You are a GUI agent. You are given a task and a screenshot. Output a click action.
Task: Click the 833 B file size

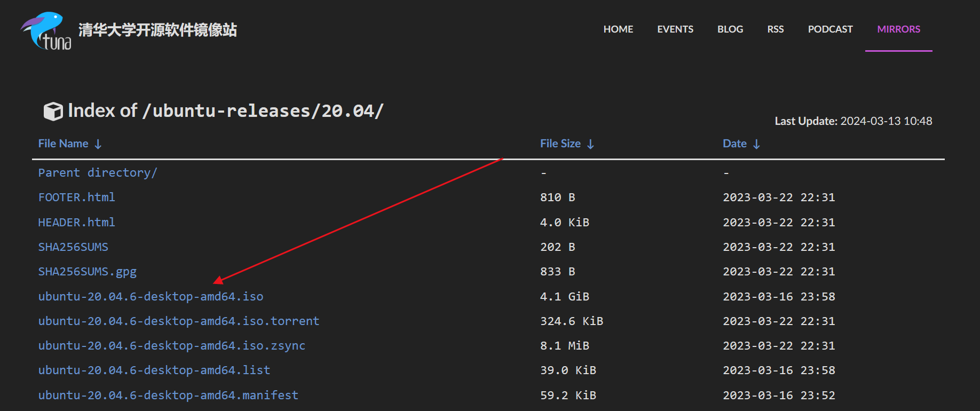click(558, 272)
